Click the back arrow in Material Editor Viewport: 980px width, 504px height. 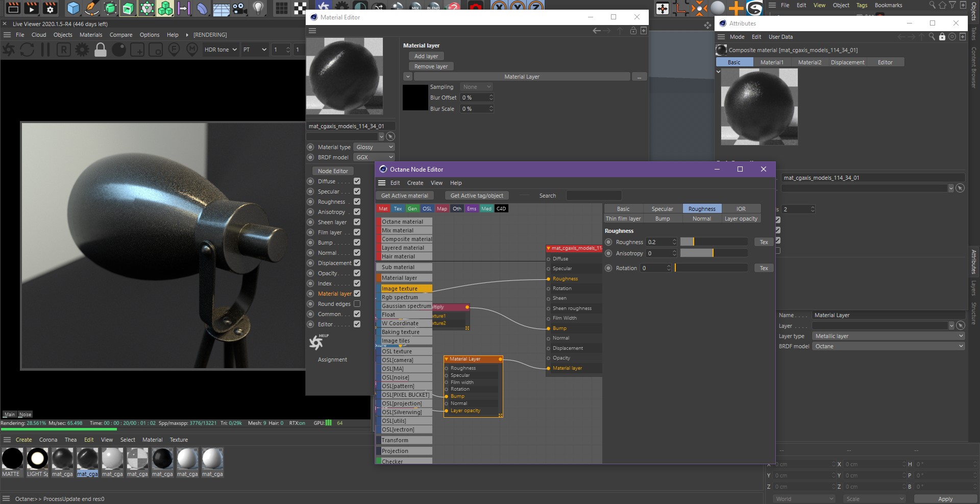coord(596,31)
